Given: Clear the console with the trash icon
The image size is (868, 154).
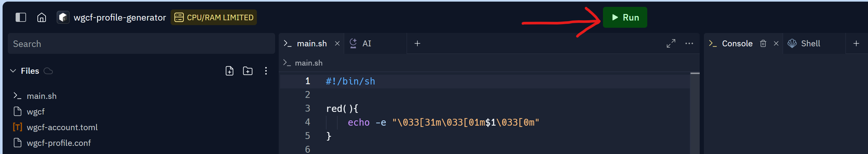Looking at the screenshot, I should coord(763,44).
